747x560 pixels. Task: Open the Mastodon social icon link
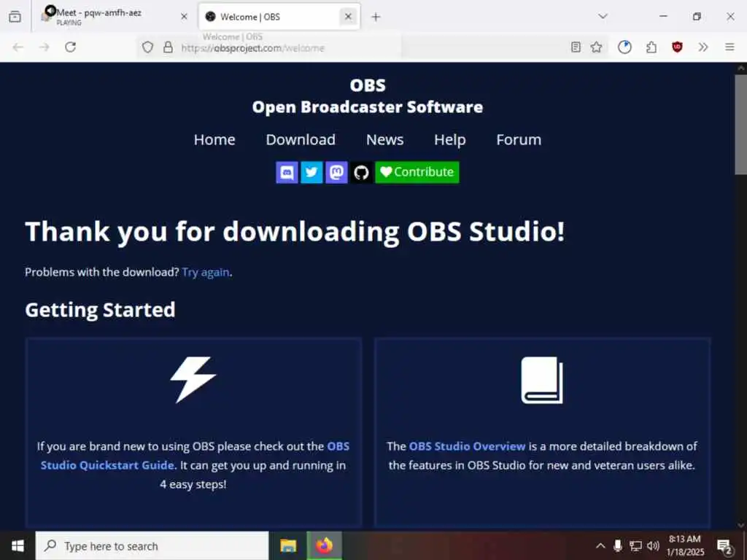(336, 172)
